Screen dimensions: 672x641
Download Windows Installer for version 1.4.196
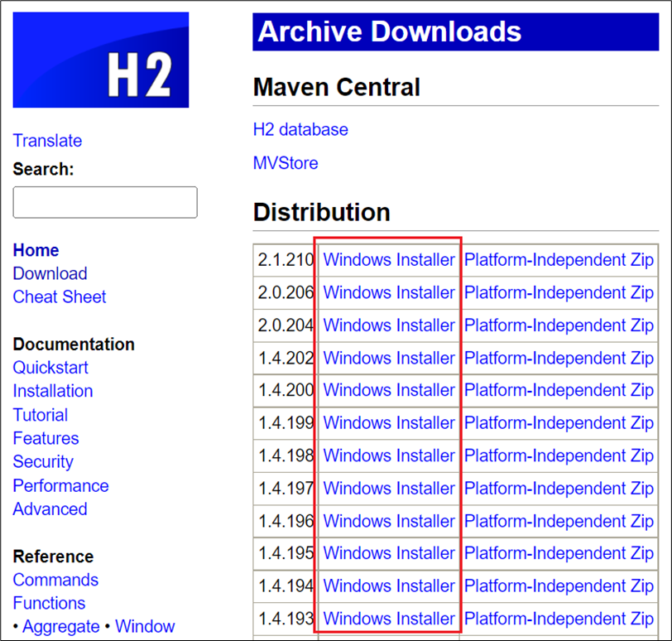[x=389, y=521]
